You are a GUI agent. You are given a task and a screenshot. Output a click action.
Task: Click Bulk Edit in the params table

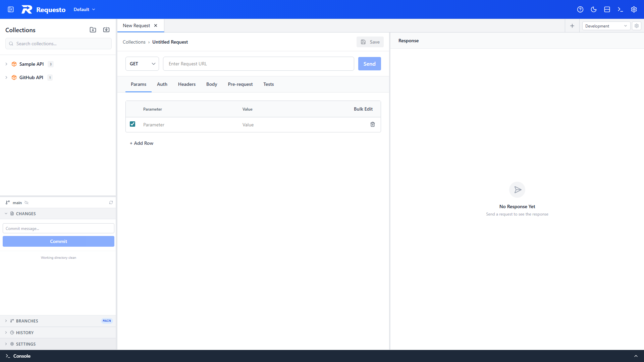(x=363, y=109)
